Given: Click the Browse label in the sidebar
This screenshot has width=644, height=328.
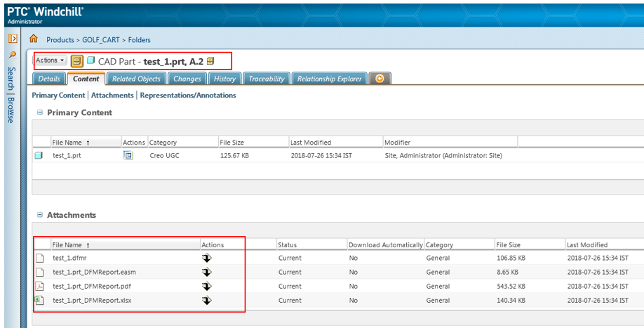Looking at the screenshot, I should click(x=11, y=110).
